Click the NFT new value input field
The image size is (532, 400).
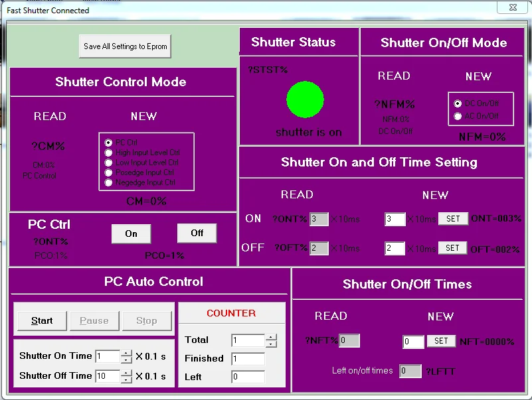413,342
